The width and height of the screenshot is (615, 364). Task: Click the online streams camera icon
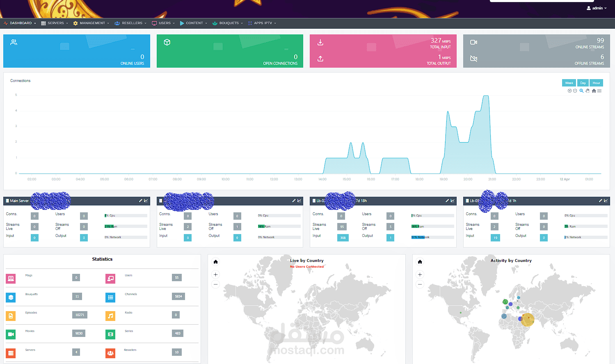point(473,42)
